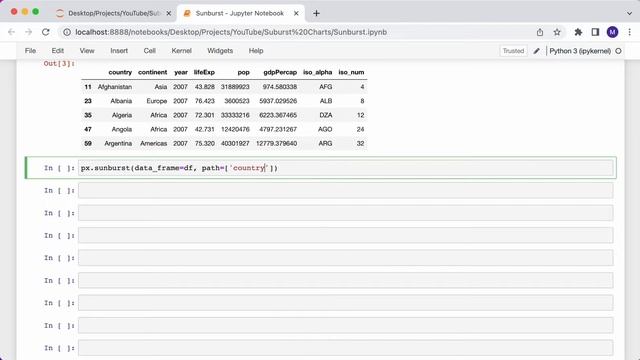Reload the notebook page
640x360 pixels.
(x=46, y=32)
